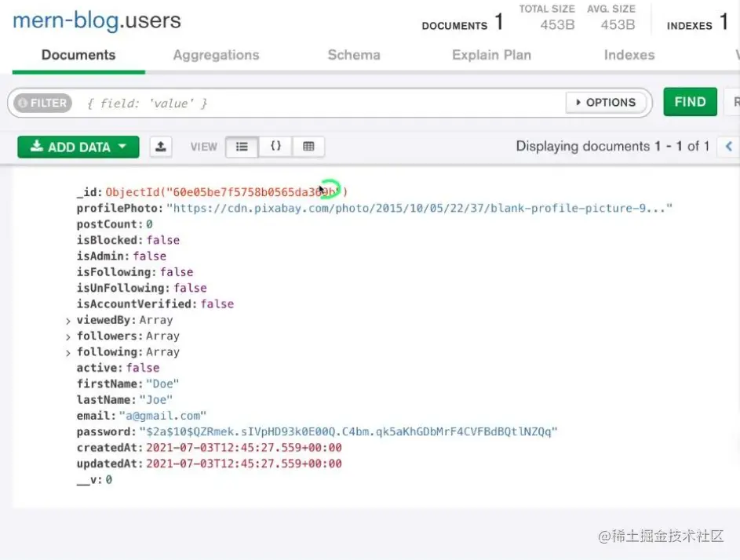Screen dimensions: 740x560
Task: Switch to list view icon
Action: pyautogui.click(x=242, y=147)
